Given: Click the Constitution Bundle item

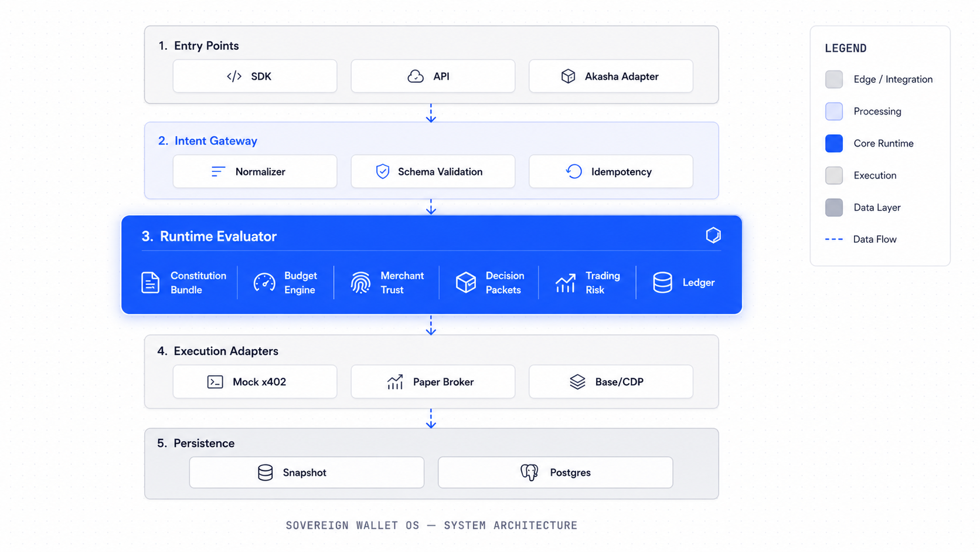Looking at the screenshot, I should 184,282.
